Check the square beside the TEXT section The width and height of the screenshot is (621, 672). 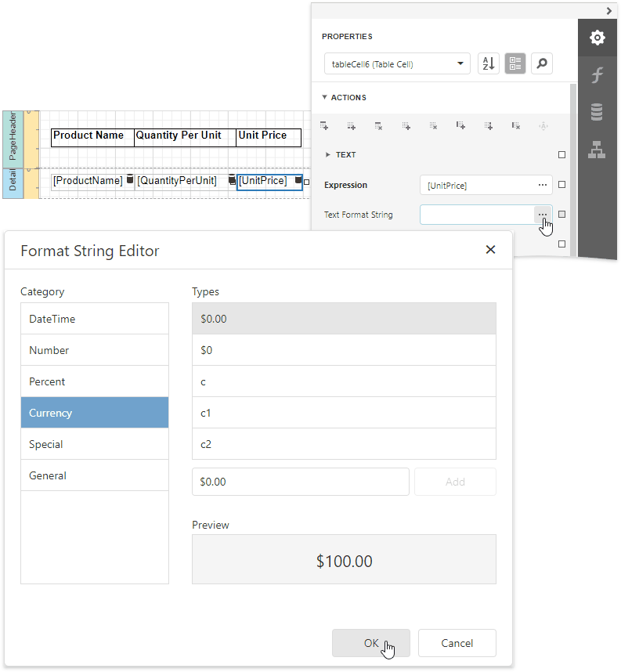click(561, 155)
